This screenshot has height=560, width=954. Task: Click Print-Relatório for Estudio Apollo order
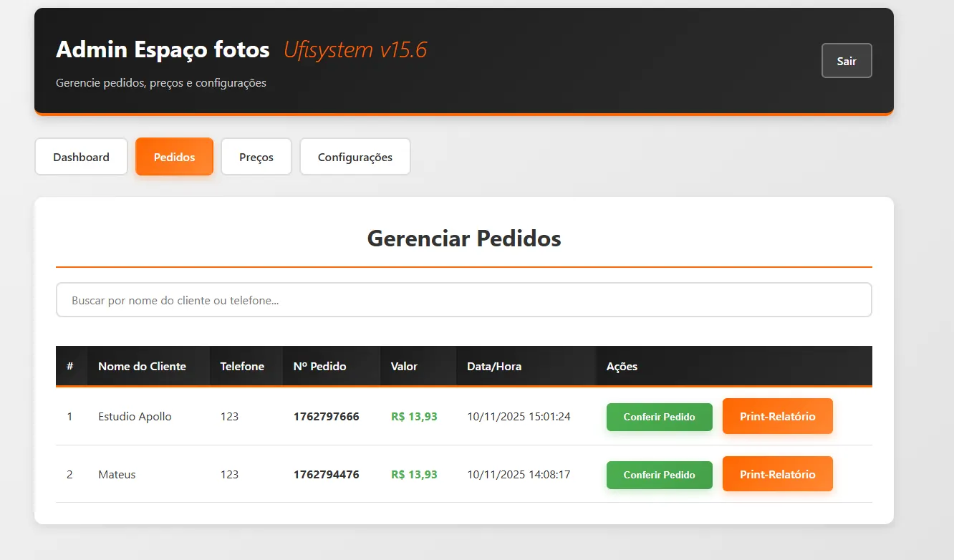[777, 416]
